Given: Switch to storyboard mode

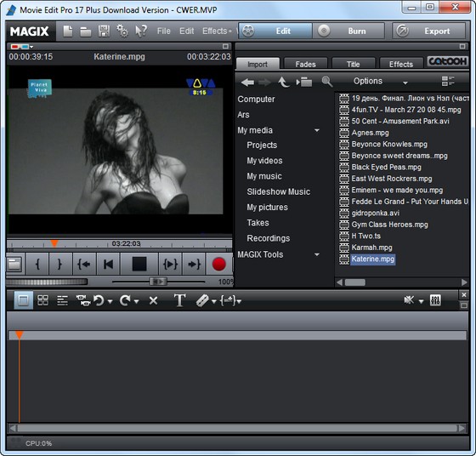Looking at the screenshot, I should 24,300.
